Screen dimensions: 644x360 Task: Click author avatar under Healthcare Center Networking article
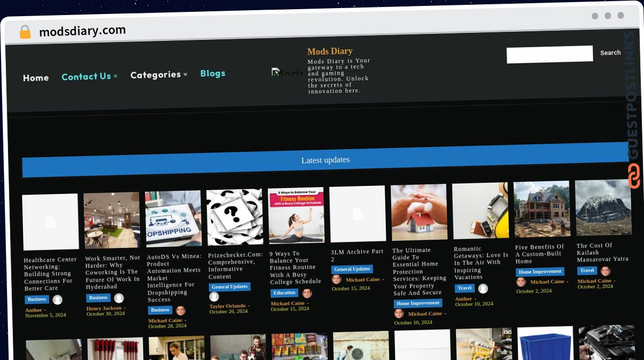coord(57,300)
